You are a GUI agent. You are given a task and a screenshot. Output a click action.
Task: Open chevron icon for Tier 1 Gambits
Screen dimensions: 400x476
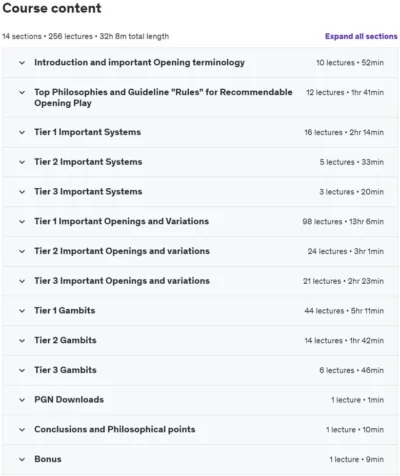[22, 311]
